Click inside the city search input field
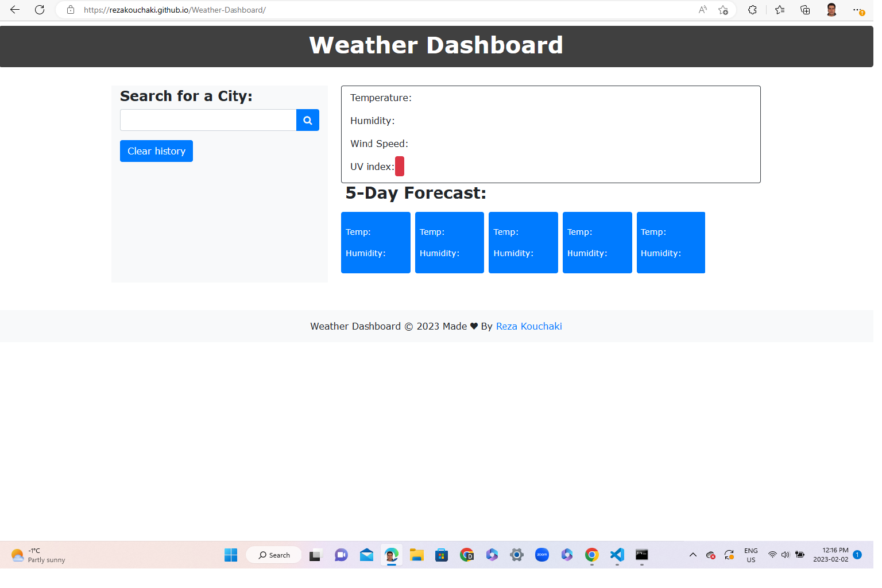The width and height of the screenshot is (882, 588). tap(208, 120)
